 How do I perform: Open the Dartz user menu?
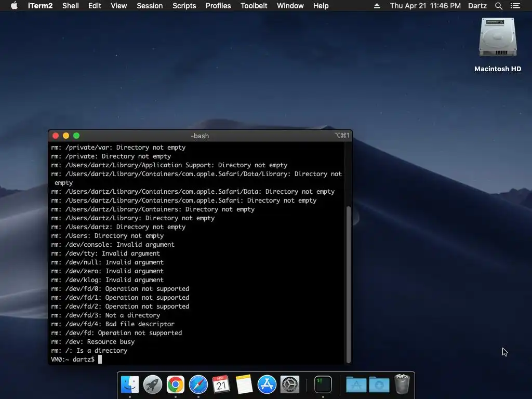coord(477,6)
